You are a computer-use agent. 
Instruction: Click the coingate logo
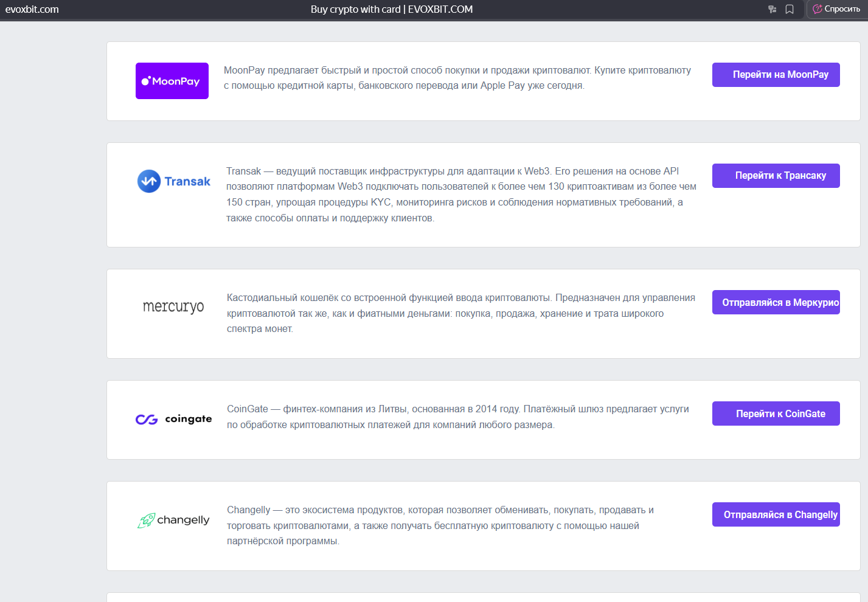point(174,419)
